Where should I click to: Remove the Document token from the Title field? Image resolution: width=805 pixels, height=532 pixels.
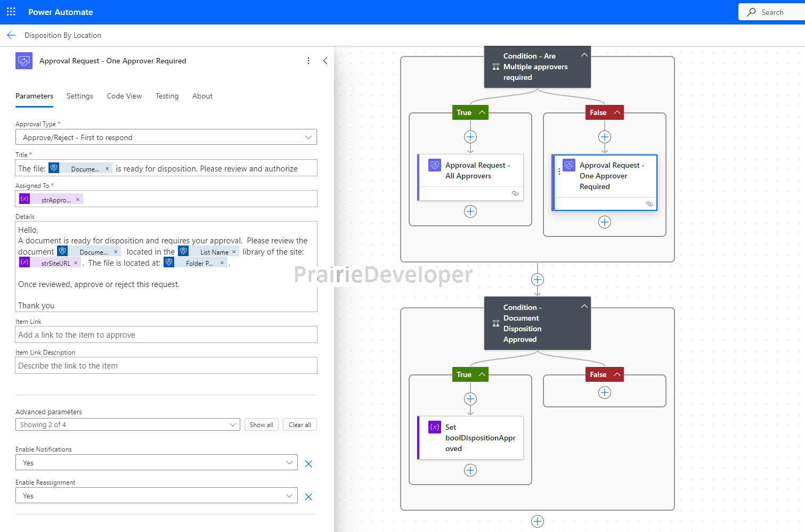pos(107,169)
